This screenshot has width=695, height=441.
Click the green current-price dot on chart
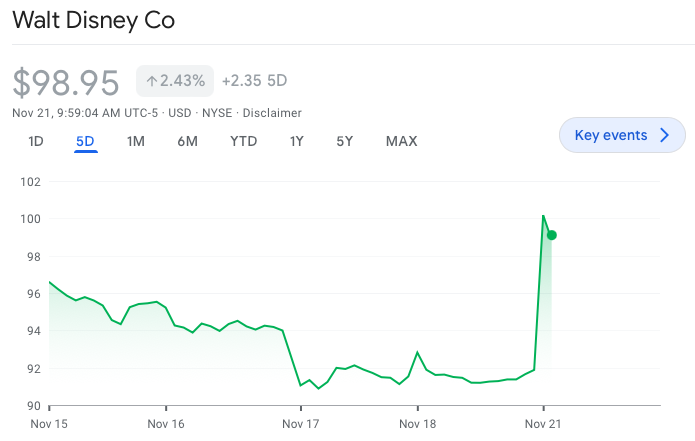click(551, 235)
